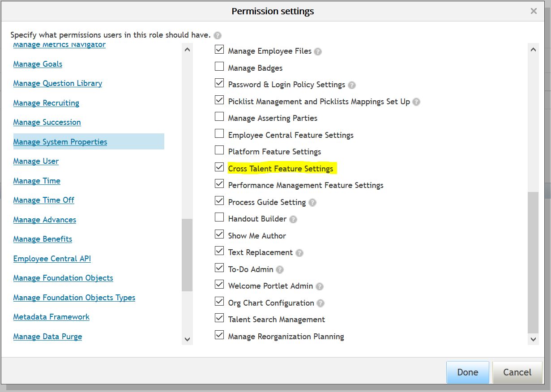Select Manage Question Library link
This screenshot has width=551, height=392.
tap(58, 83)
